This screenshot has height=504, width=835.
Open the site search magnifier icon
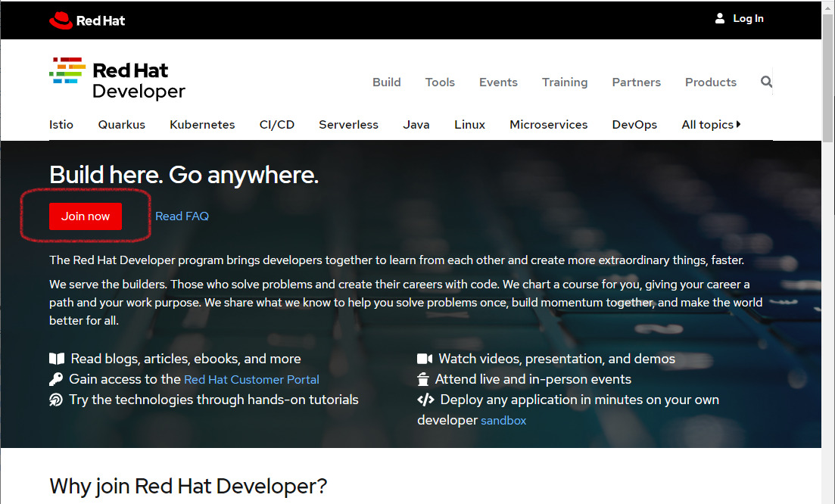[766, 82]
